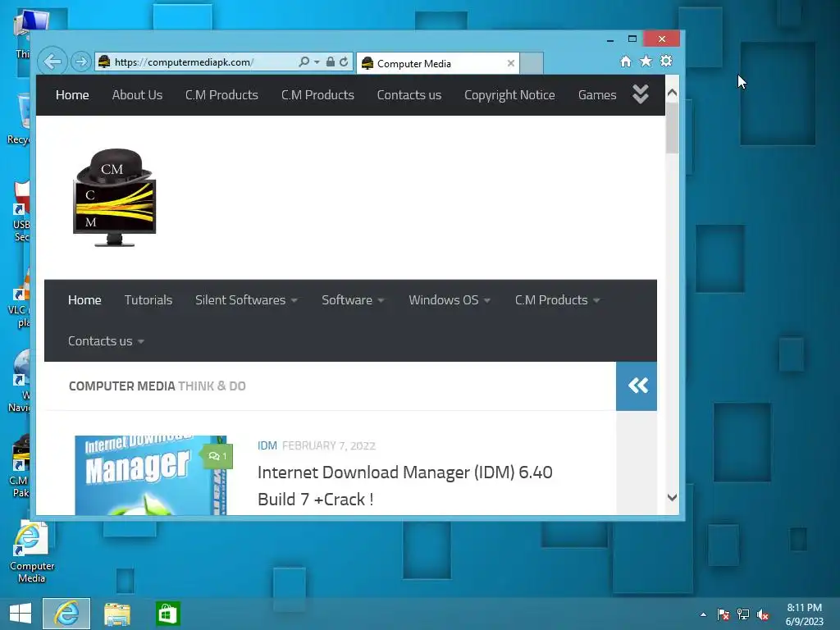Collapse sidebar with the blue double-arrow button

coord(637,386)
